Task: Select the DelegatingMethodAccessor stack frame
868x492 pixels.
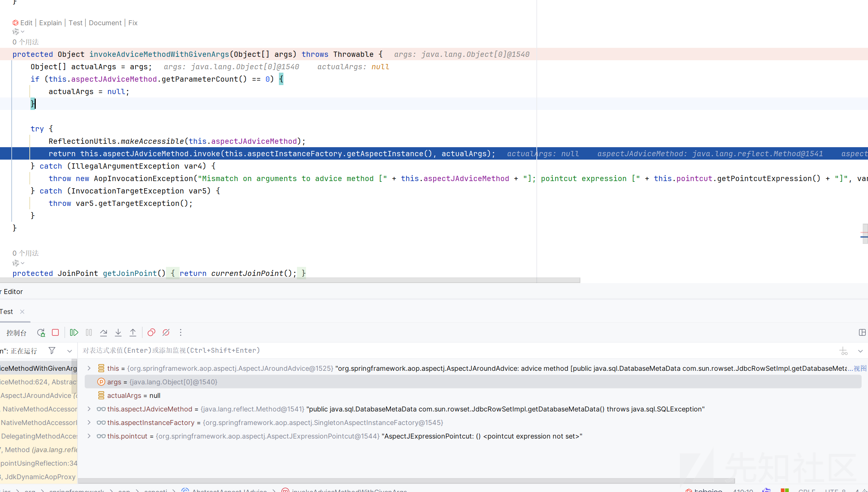Action: pyautogui.click(x=38, y=436)
